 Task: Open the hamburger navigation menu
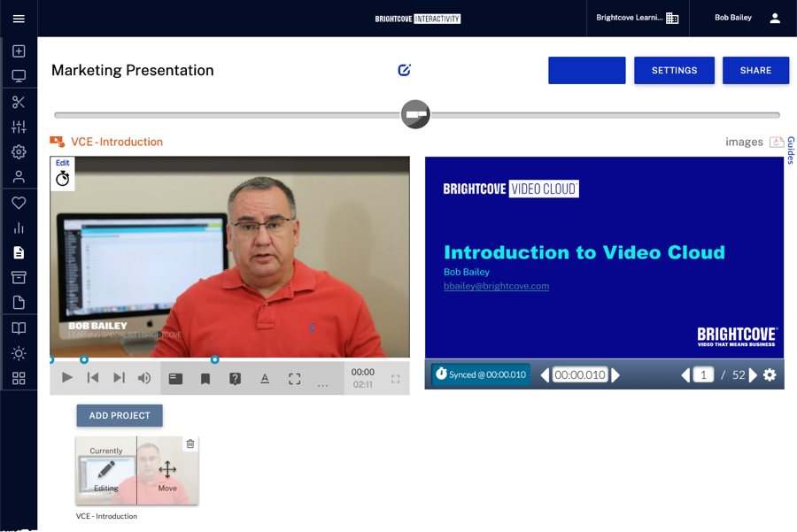click(x=19, y=19)
